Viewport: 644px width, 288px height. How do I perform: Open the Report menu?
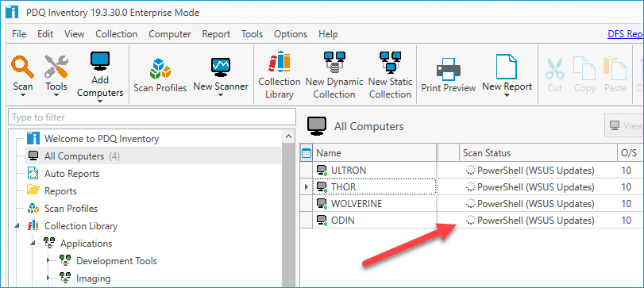[x=216, y=34]
